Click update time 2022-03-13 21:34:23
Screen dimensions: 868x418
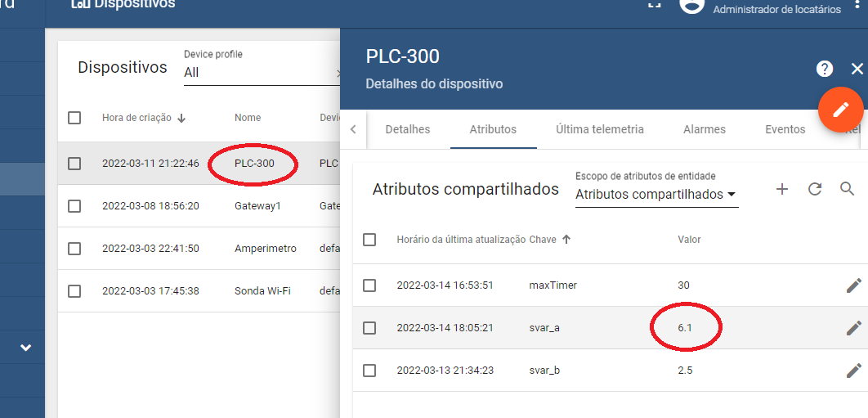tap(445, 371)
